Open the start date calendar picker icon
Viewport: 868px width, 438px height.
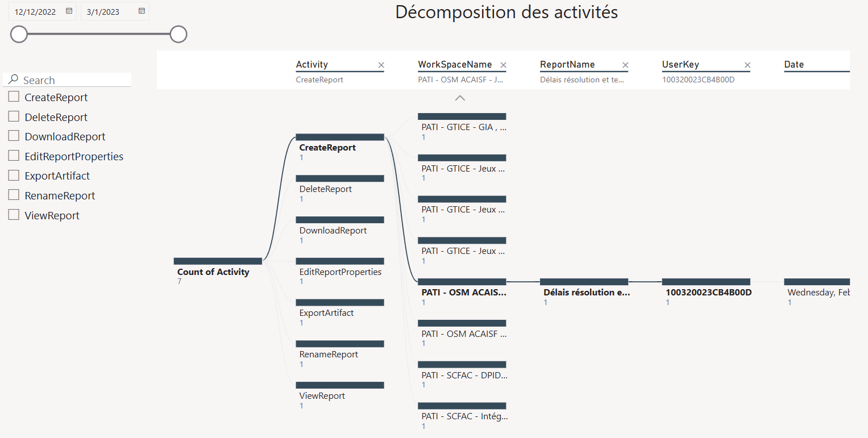[69, 11]
